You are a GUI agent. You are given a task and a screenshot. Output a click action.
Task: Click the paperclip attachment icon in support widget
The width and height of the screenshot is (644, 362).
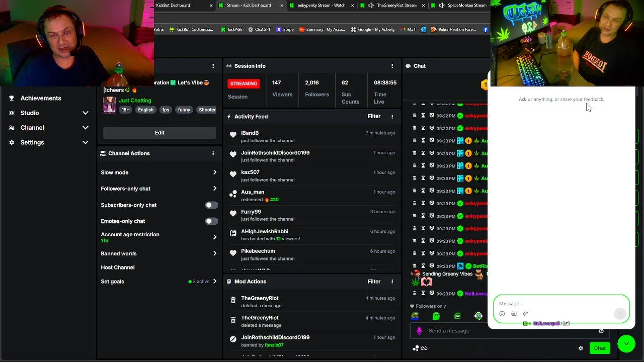tap(525, 314)
